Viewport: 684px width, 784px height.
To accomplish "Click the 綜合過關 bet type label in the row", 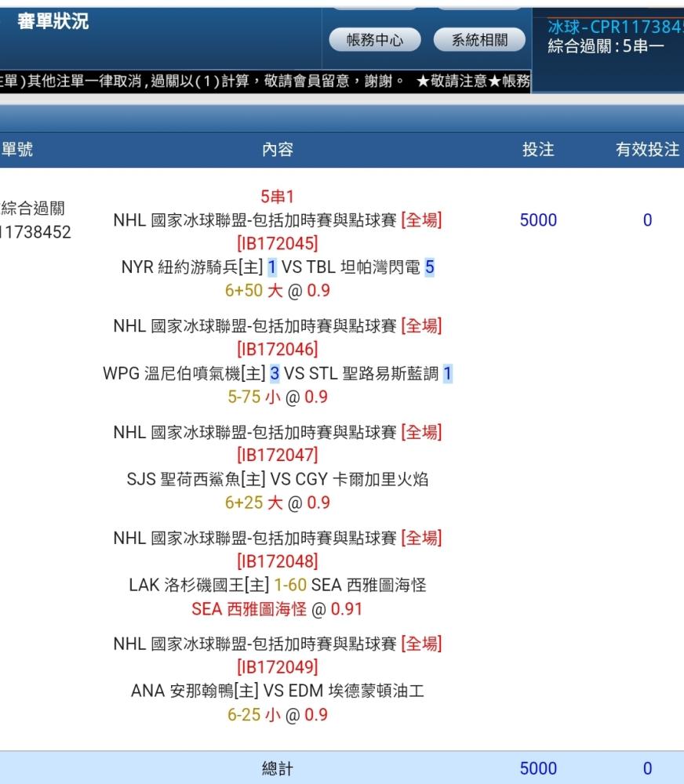I will coord(33,208).
